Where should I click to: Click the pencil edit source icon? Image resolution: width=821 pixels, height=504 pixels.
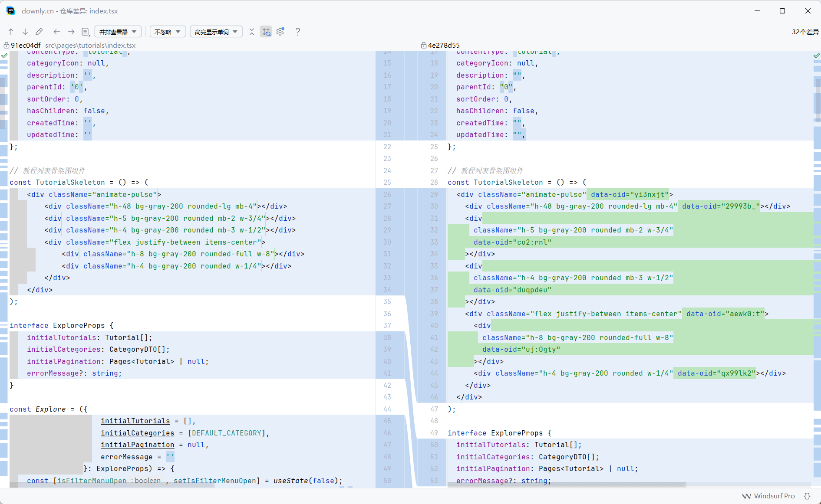(39, 32)
